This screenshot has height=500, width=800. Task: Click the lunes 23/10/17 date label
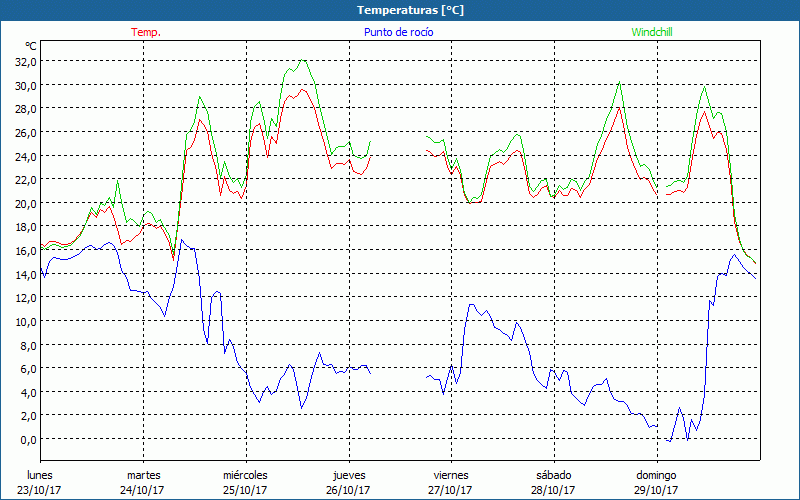(41, 482)
